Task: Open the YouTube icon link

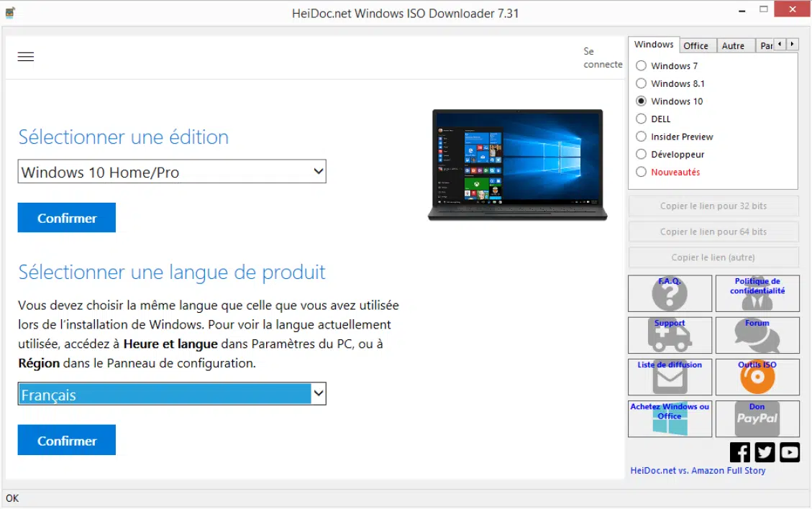Action: [789, 452]
